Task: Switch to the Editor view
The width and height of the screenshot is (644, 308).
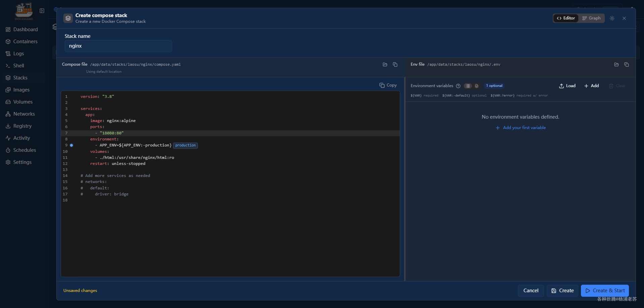Action: coord(566,18)
